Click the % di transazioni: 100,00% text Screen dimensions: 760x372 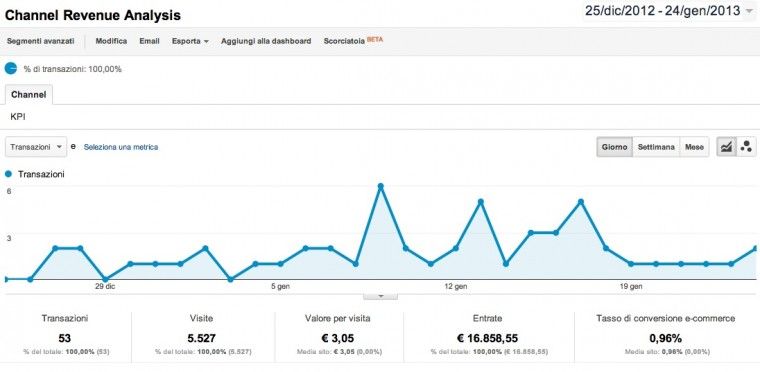pyautogui.click(x=73, y=69)
